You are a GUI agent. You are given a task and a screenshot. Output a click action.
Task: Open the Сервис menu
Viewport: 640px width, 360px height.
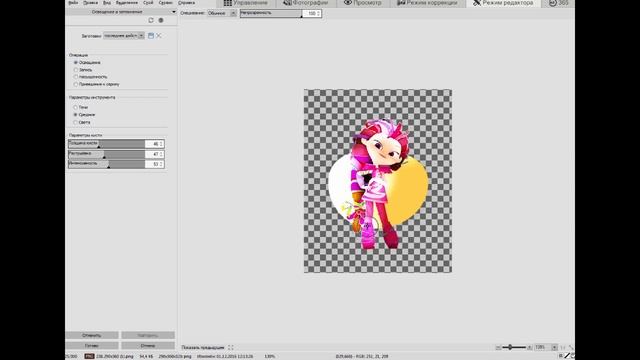click(x=165, y=2)
